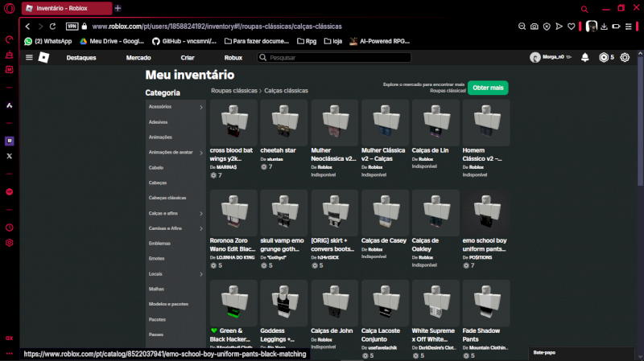Viewport: 644px width, 361px height.
Task: Open the Roblox notifications bell
Action: [x=585, y=58]
